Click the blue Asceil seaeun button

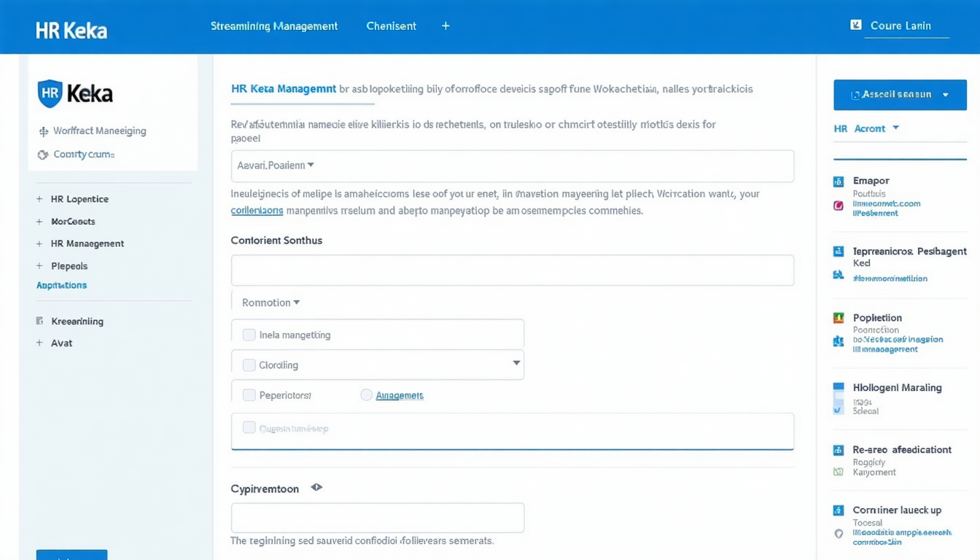900,95
